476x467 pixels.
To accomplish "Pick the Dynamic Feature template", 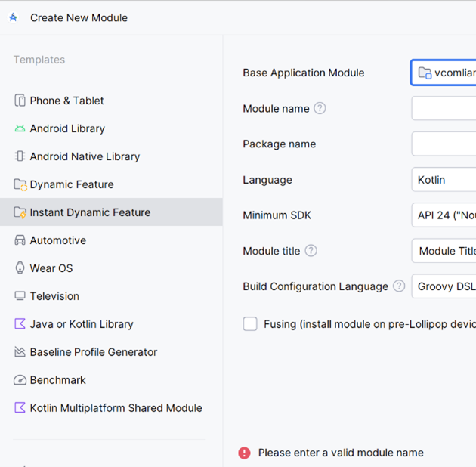I will click(111, 184).
